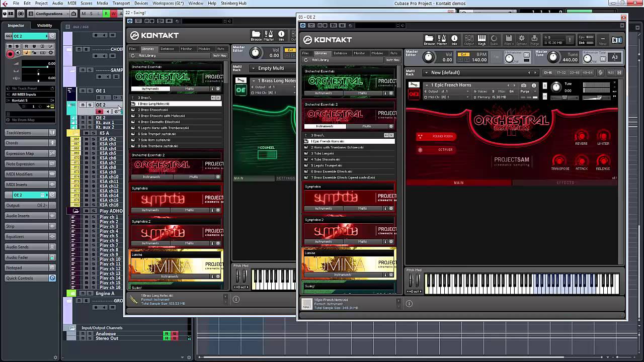Viewport: 644px width, 362px height.
Task: Open Output st.1 dropdown for Epic French Horns
Action: tap(447, 92)
